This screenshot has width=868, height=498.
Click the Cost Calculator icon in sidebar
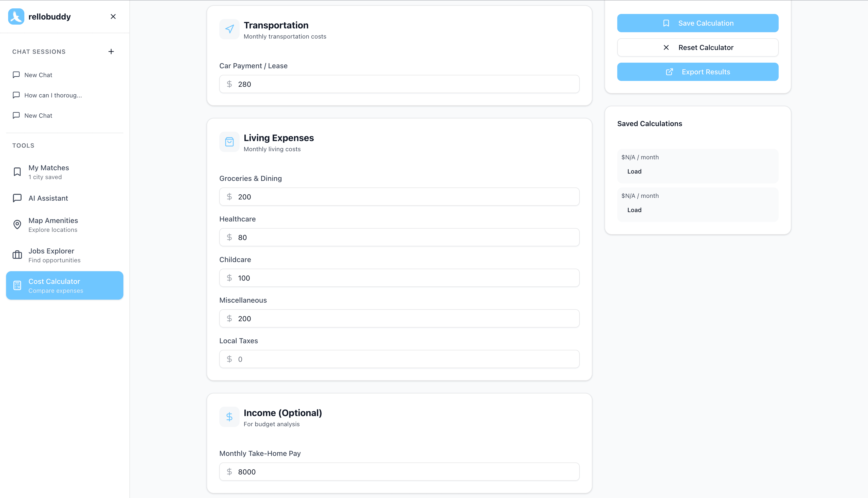[17, 285]
